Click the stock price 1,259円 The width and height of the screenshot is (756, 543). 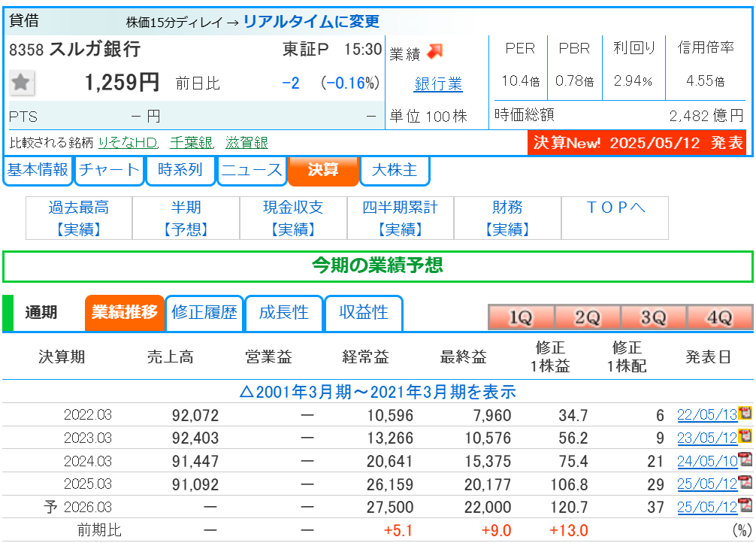122,83
